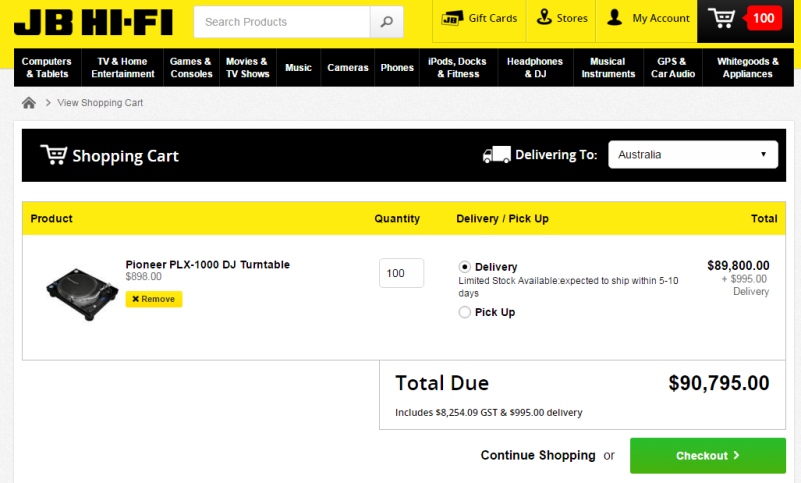Click the Pioneer PLX-1000 turntable thumbnail

82,293
